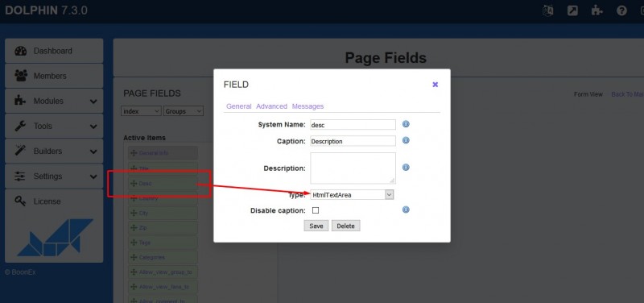Open the index page selector dropdown
Screen dimensions: 644x303
click(142, 111)
